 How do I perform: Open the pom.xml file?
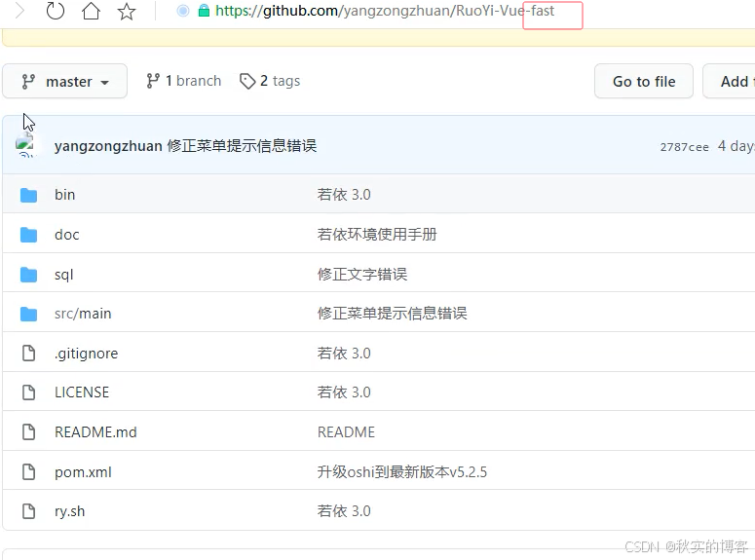point(84,472)
